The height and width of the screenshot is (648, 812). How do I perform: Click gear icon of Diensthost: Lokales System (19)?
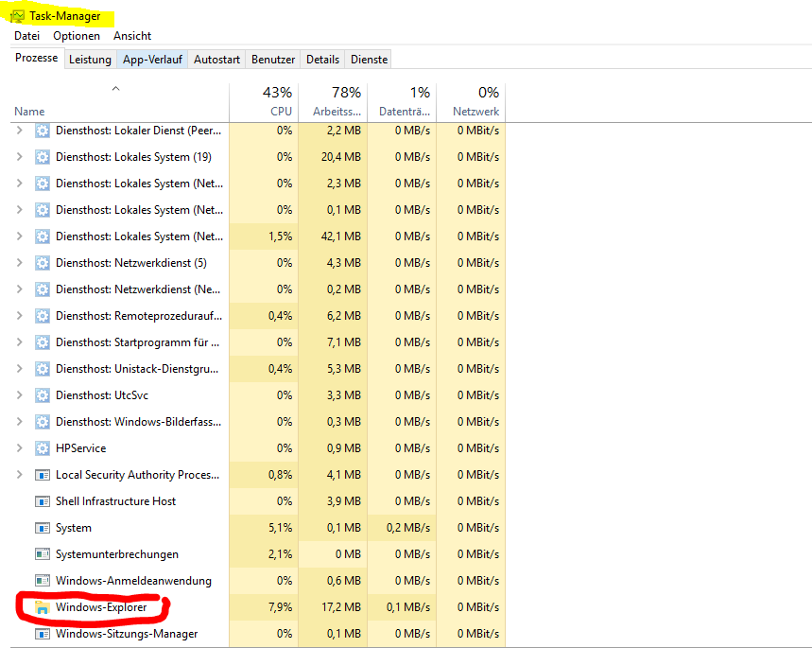(x=42, y=157)
